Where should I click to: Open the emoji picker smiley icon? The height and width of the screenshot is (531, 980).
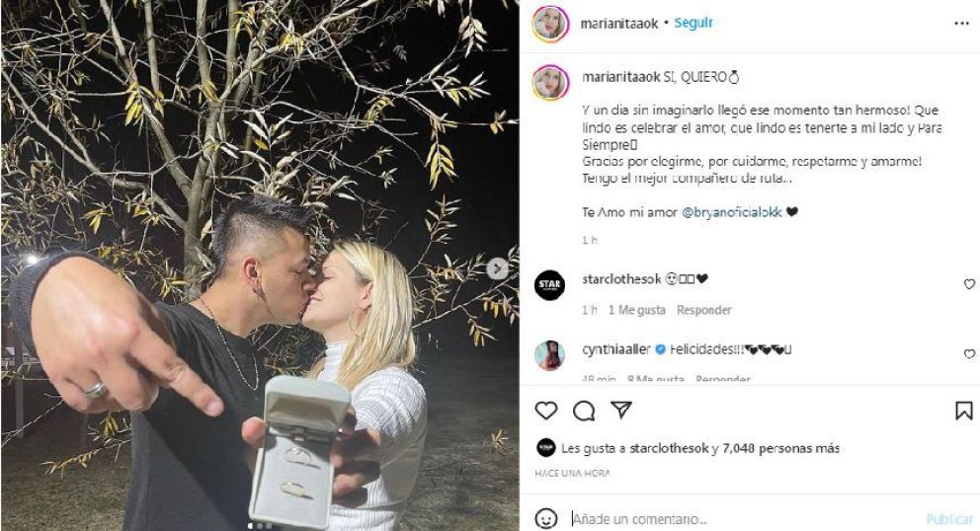tap(546, 518)
